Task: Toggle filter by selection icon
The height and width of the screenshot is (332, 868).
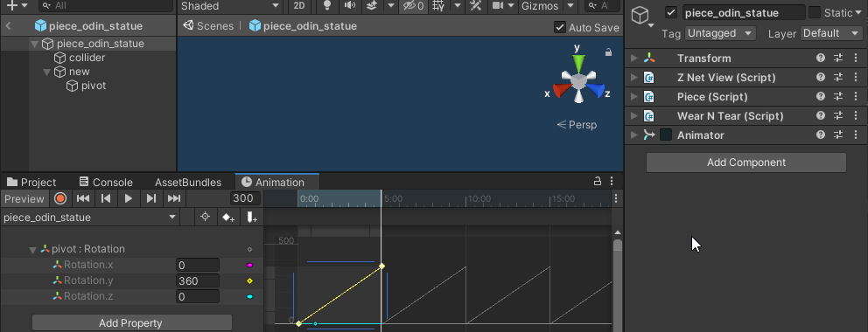Action: tap(205, 217)
